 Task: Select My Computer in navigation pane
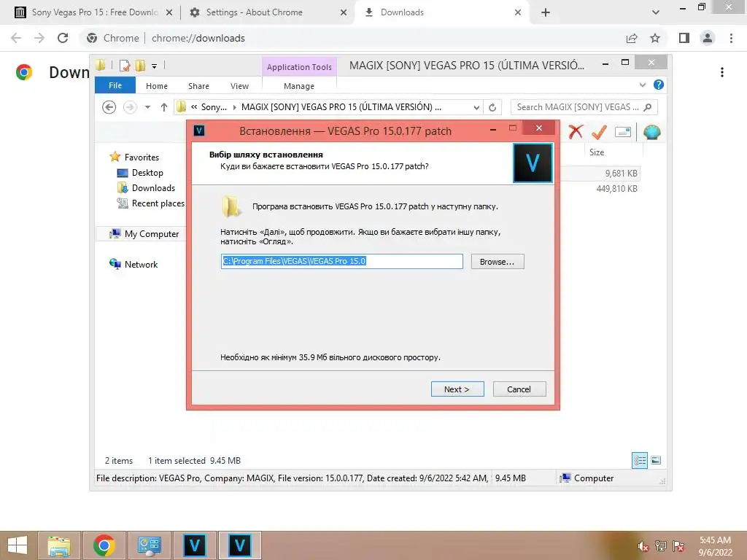[144, 234]
